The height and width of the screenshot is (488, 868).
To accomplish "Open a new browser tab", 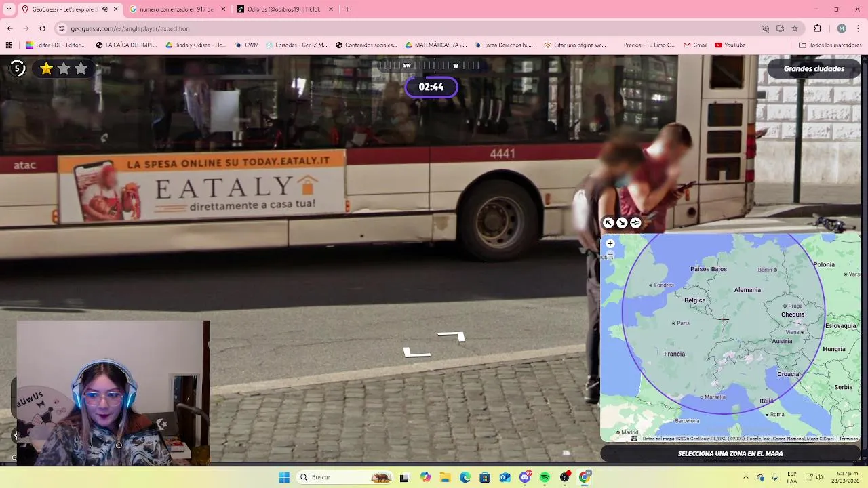I will 347,9.
